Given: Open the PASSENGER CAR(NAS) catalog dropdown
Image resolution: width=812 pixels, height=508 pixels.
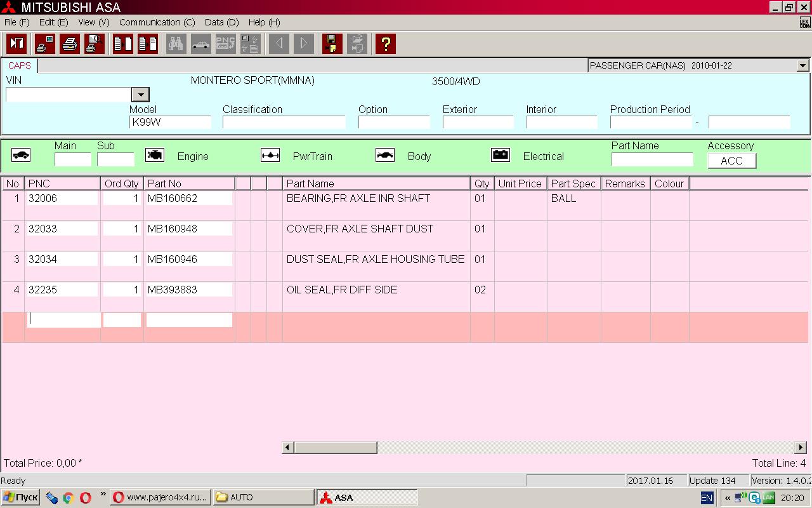Looking at the screenshot, I should 802,65.
